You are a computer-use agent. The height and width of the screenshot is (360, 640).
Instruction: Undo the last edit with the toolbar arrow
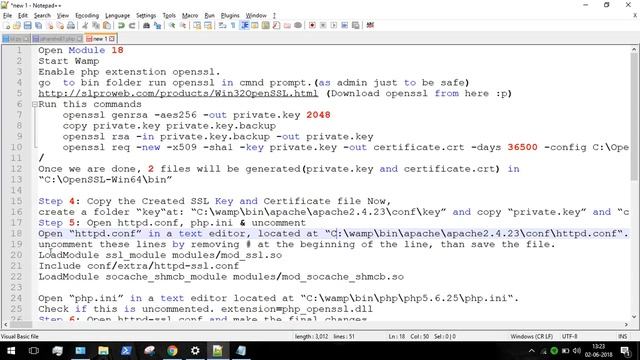[x=121, y=25]
